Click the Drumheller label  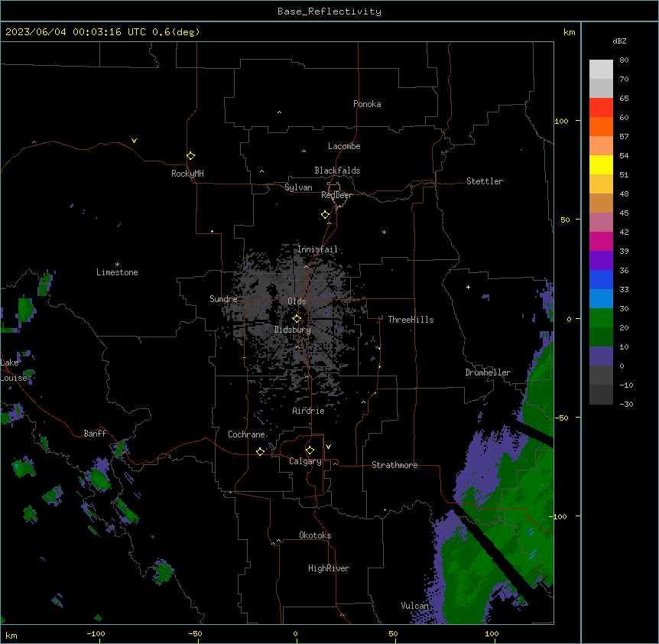tap(488, 372)
